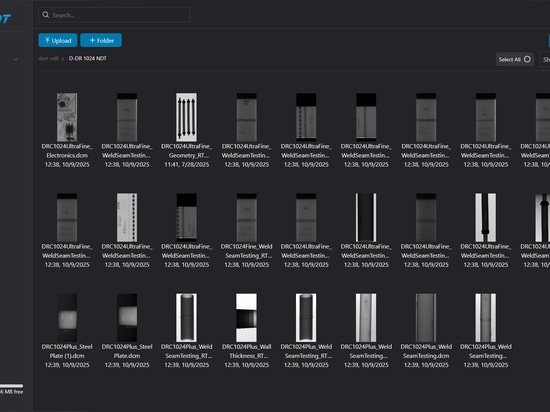Click the timestamp under Steel Plate (1).dcm

[67, 365]
